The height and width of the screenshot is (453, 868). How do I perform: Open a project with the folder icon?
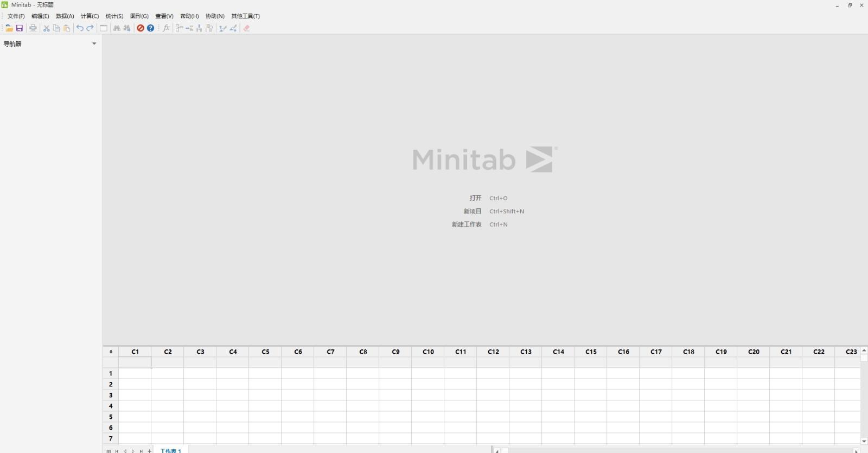[9, 28]
